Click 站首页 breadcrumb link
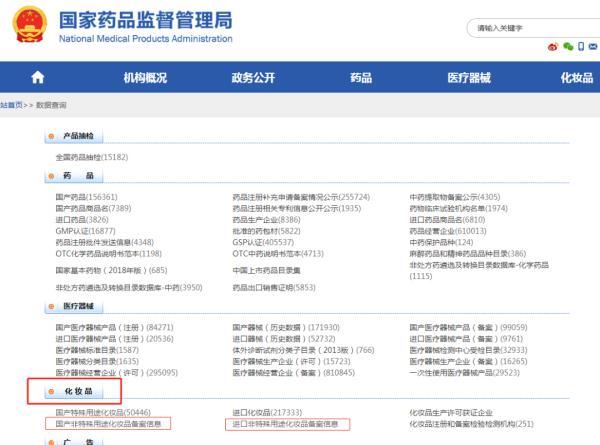This screenshot has height=445, width=600. tap(11, 105)
